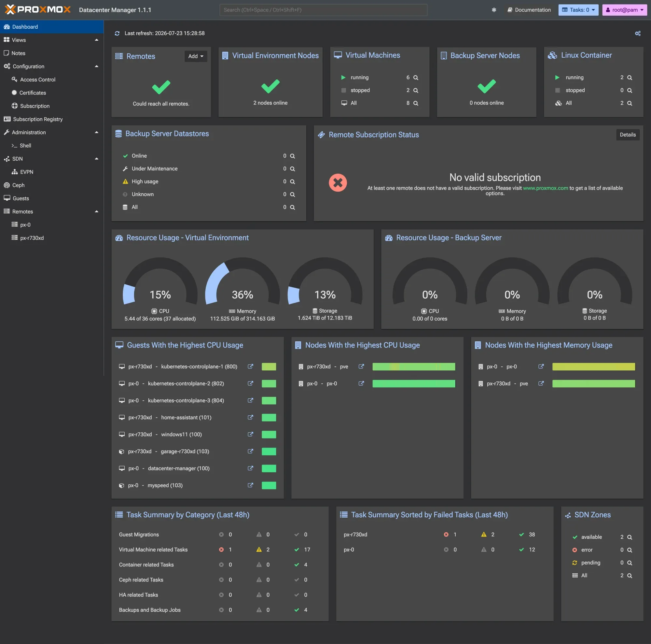Search Online datastores magnifier
651x644 pixels.
(292, 156)
